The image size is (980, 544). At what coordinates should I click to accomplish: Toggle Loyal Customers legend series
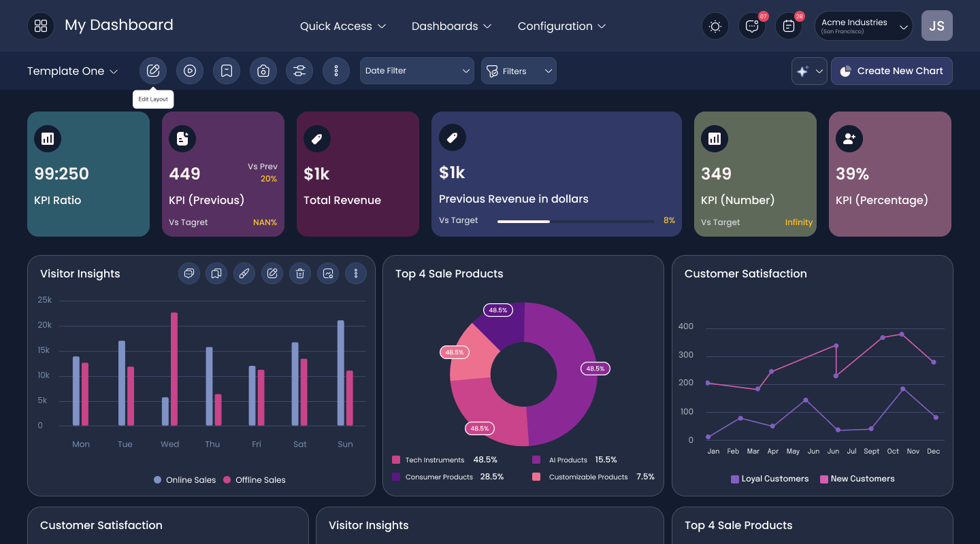coord(770,479)
